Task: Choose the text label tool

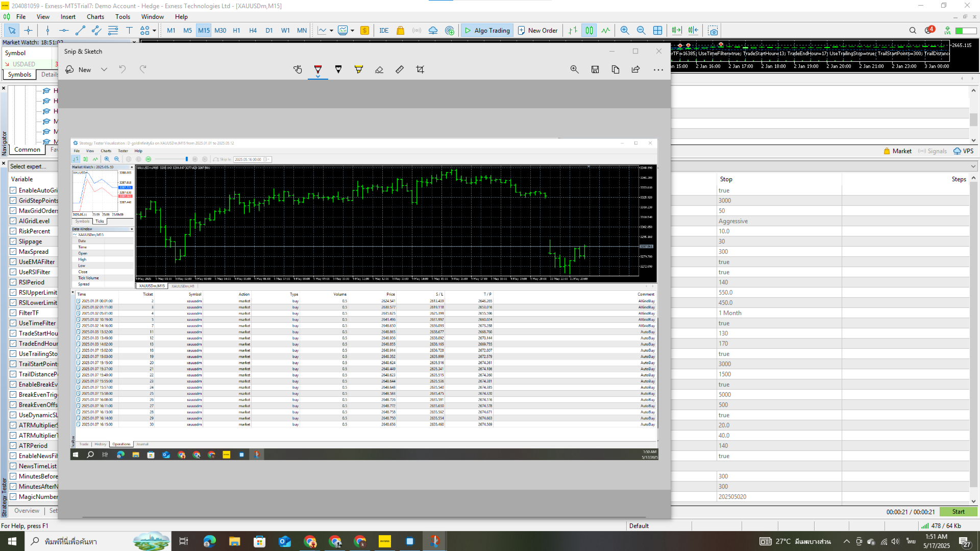Action: [129, 31]
